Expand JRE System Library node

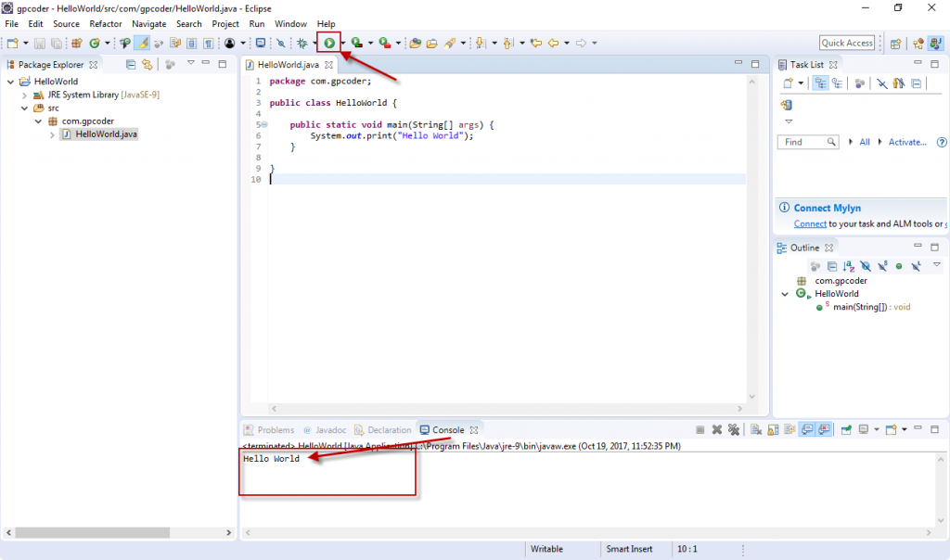tap(24, 95)
